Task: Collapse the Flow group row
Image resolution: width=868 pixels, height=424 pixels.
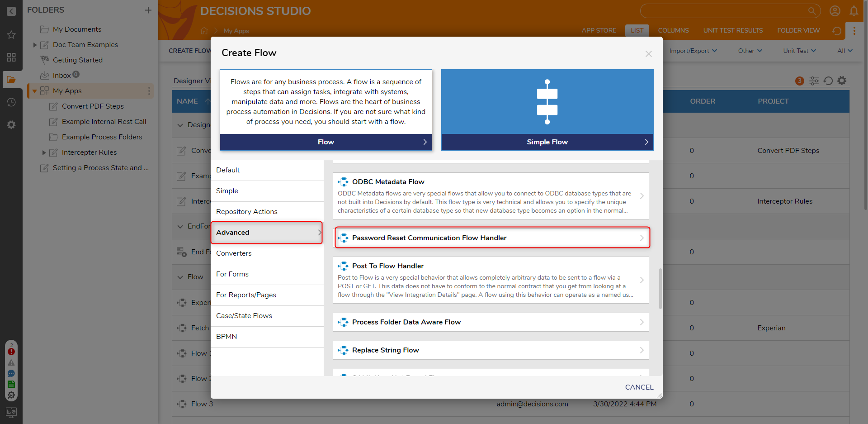Action: pyautogui.click(x=180, y=277)
